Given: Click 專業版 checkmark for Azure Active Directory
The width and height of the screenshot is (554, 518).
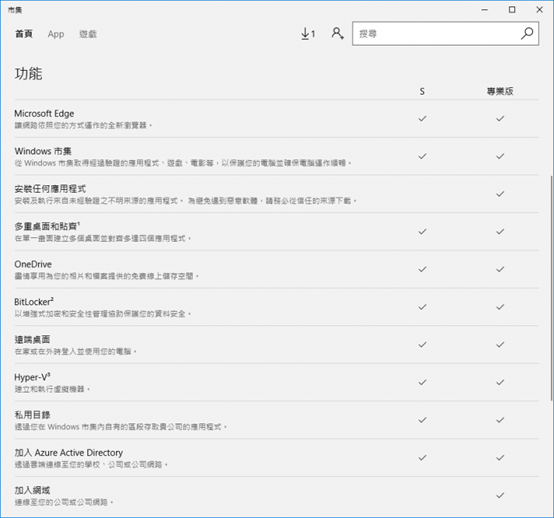Looking at the screenshot, I should pyautogui.click(x=500, y=458).
